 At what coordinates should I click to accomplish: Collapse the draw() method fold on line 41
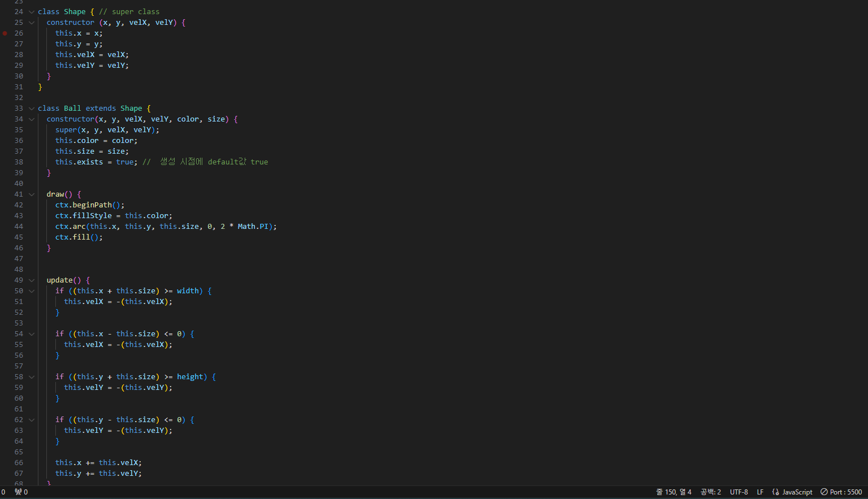pyautogui.click(x=32, y=194)
